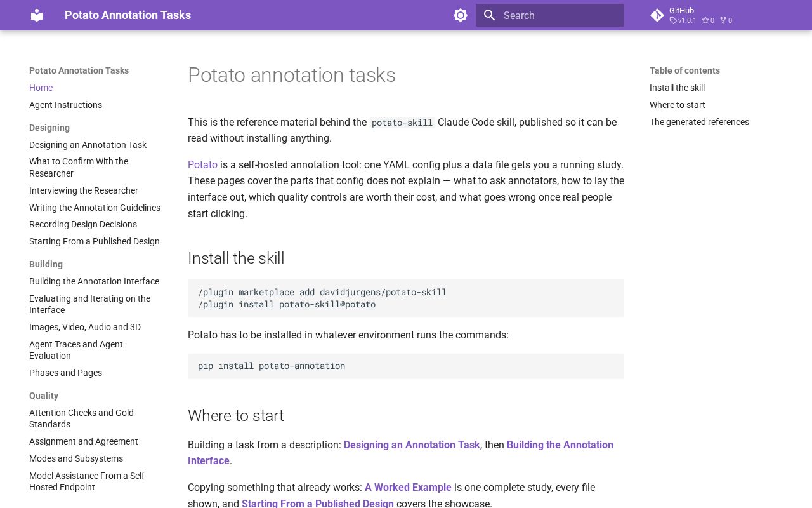
Task: Click the site logo icon in header
Action: 37,15
